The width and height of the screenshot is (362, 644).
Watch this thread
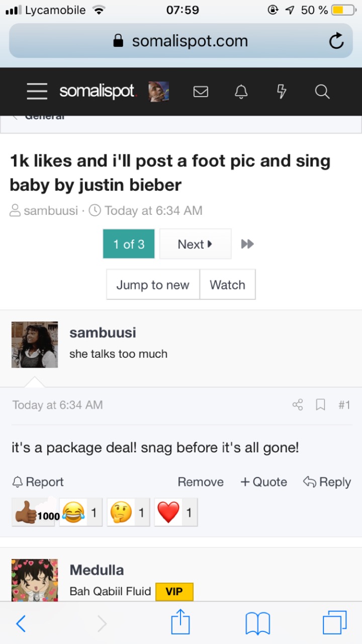coord(227,285)
